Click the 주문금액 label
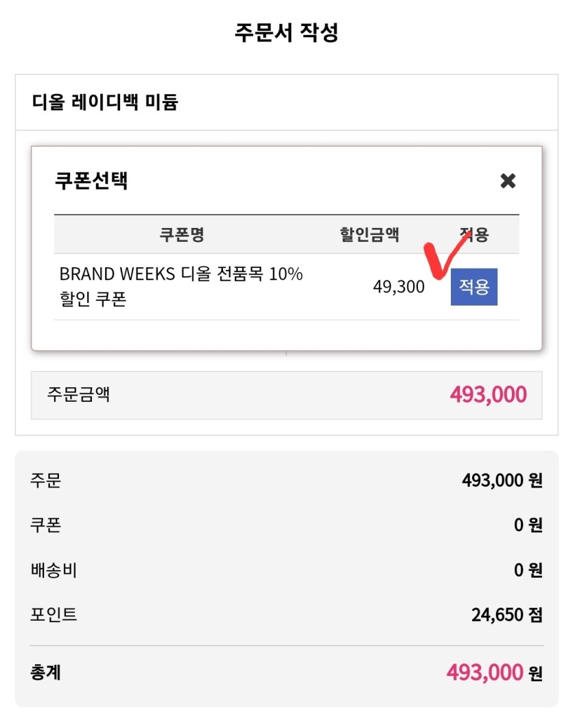This screenshot has height=728, width=573. (78, 394)
